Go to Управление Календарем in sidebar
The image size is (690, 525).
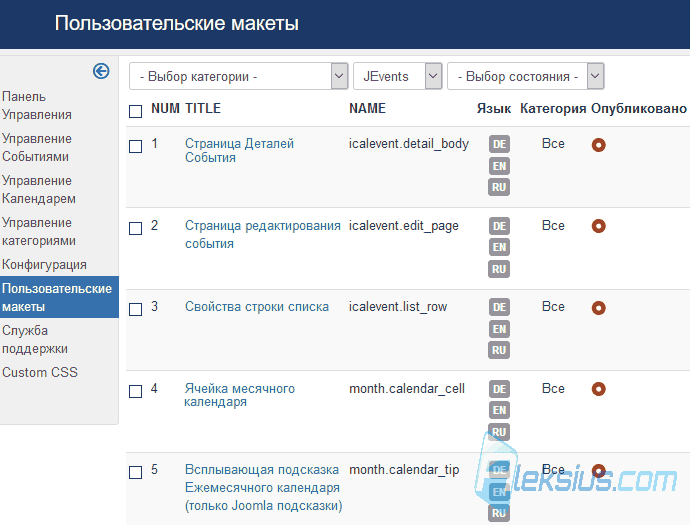coord(39,190)
